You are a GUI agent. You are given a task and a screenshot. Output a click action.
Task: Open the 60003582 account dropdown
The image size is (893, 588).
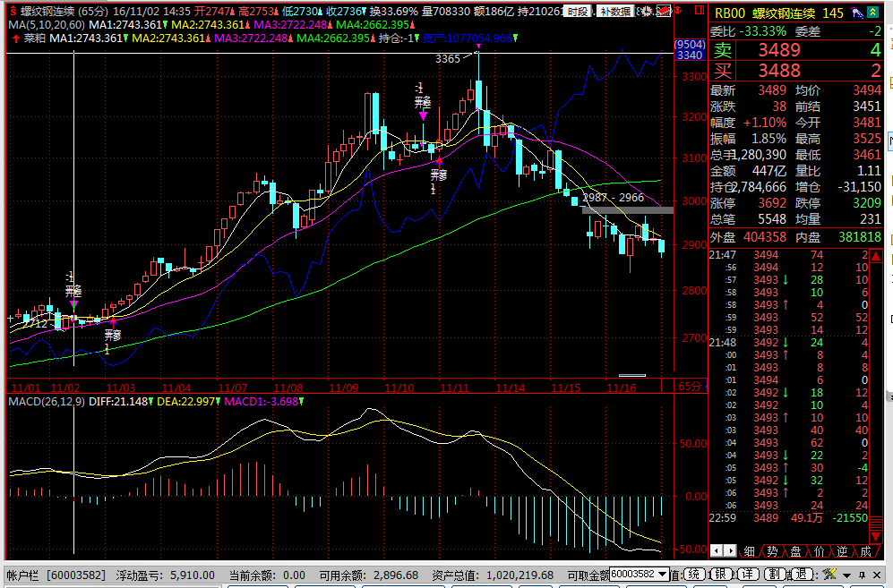tap(639, 574)
